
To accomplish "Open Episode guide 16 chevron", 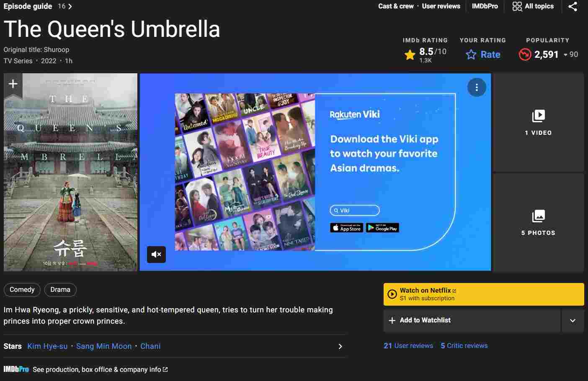I will (x=70, y=6).
